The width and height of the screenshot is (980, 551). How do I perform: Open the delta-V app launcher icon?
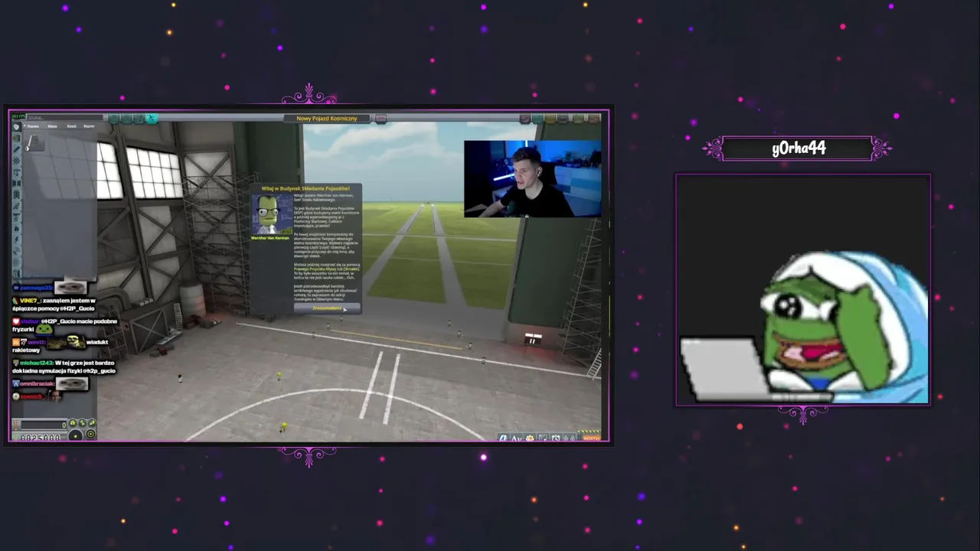point(516,438)
